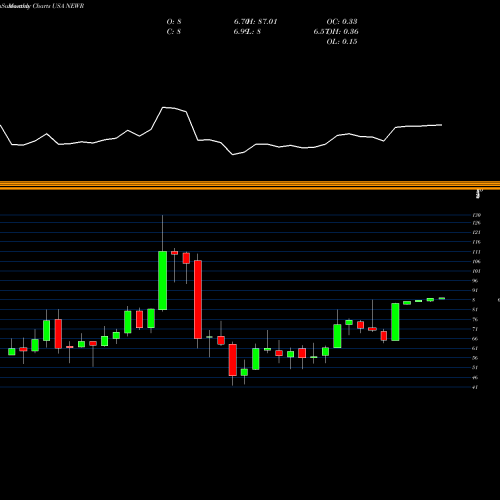Viewport: 500px width, 500px height.
Task: Click the "OL: 0.15" value
Action: coord(342,41)
